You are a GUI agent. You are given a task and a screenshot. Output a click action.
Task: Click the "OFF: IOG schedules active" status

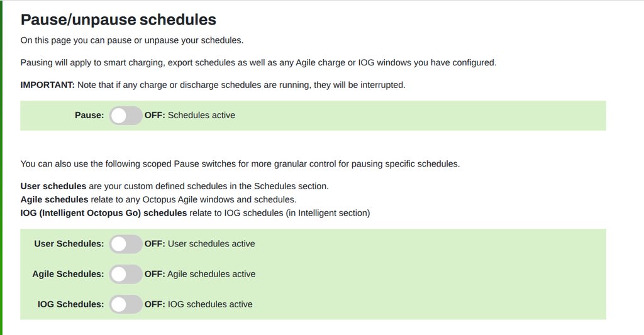pyautogui.click(x=199, y=304)
